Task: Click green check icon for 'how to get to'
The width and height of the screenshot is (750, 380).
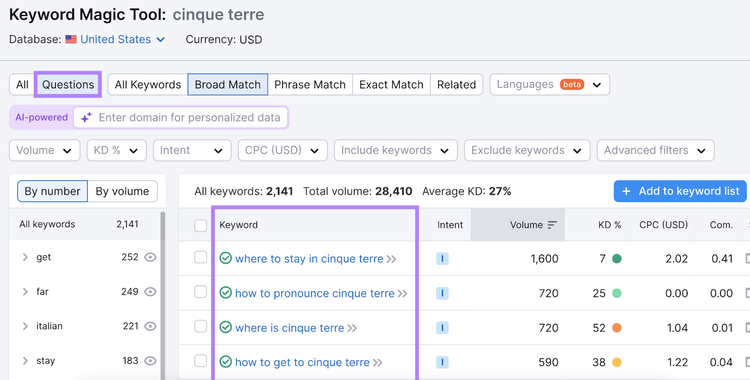Action: pos(226,362)
